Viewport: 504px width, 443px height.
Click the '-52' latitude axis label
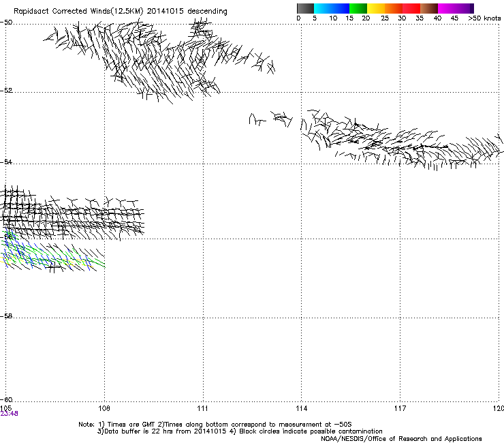click(6, 90)
